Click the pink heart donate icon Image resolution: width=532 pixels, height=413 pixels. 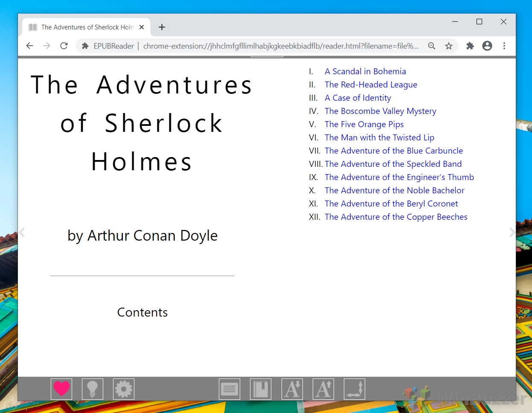pyautogui.click(x=61, y=389)
